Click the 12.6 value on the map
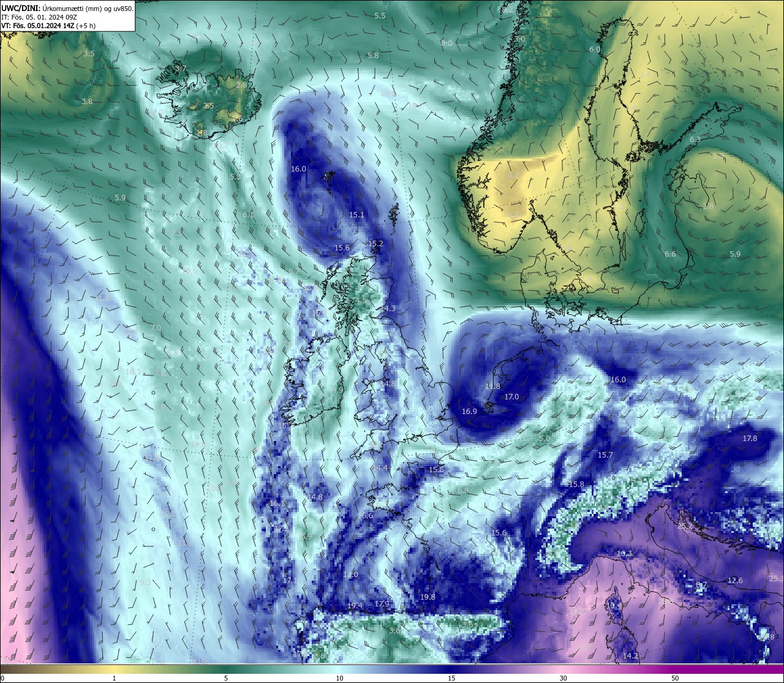 (735, 581)
